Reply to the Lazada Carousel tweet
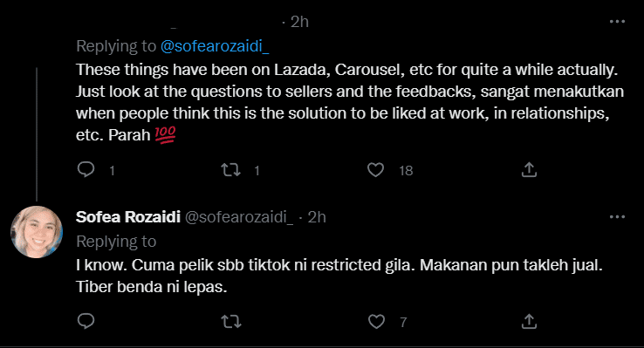 [86, 169]
